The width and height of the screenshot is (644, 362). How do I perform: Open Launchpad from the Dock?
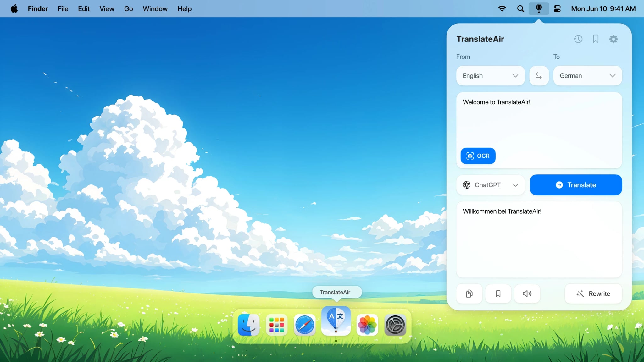tap(276, 325)
